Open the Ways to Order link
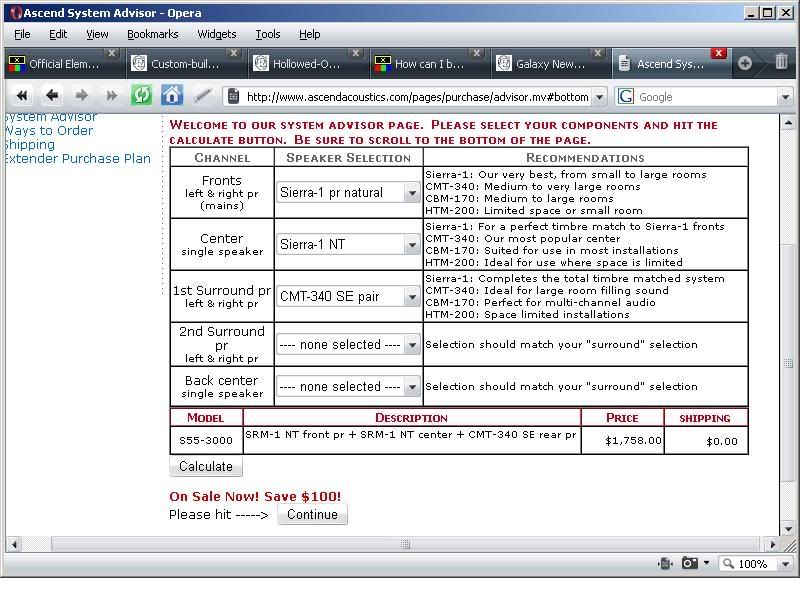 [48, 131]
